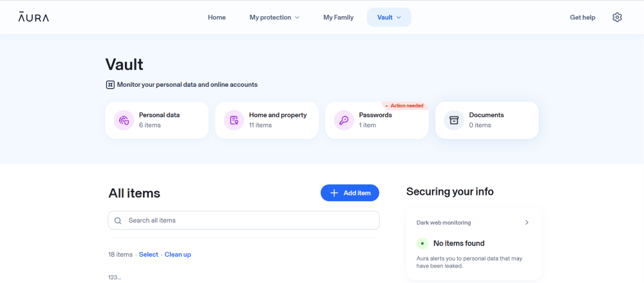Click the Get help link
The image size is (644, 283).
pos(582,17)
